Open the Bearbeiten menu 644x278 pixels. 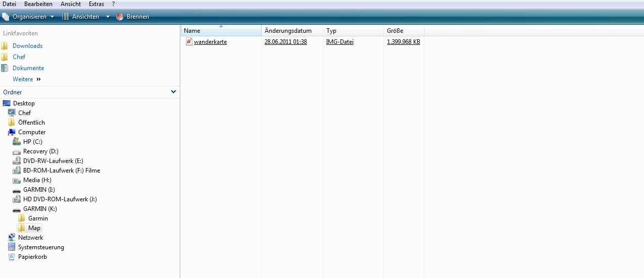tap(38, 4)
